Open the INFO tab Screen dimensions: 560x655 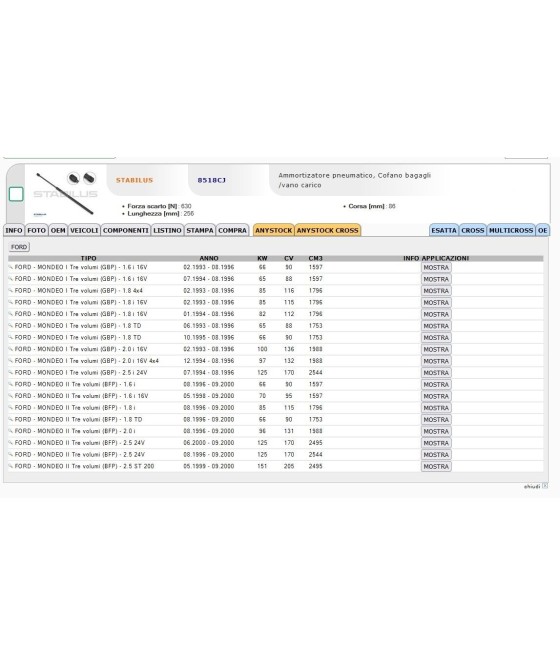click(14, 230)
